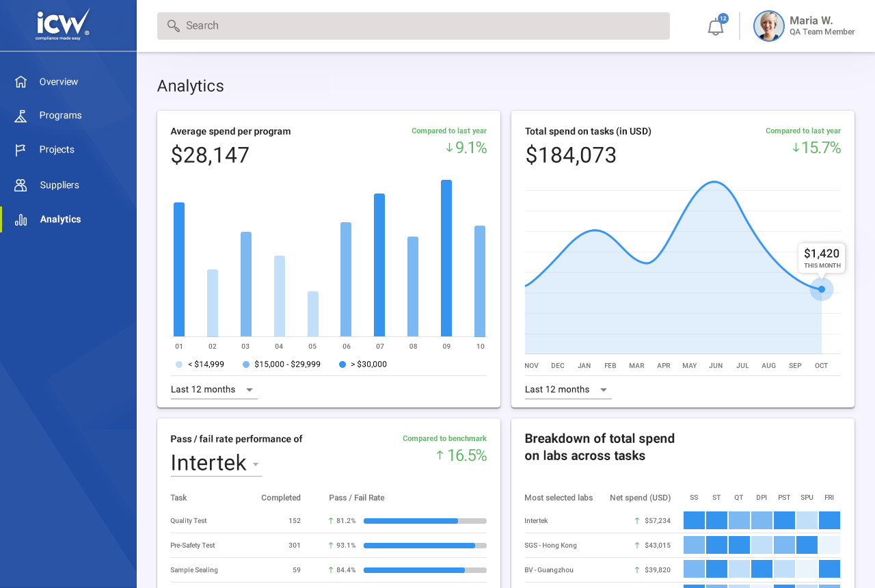Expand Last 12 months dropdown under bar chart
The image size is (875, 588).
(x=213, y=390)
